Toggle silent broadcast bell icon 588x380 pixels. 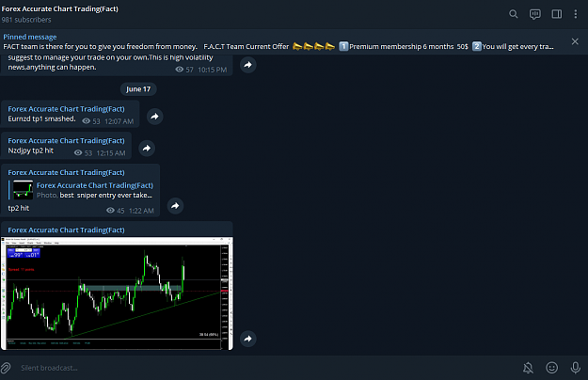528,368
